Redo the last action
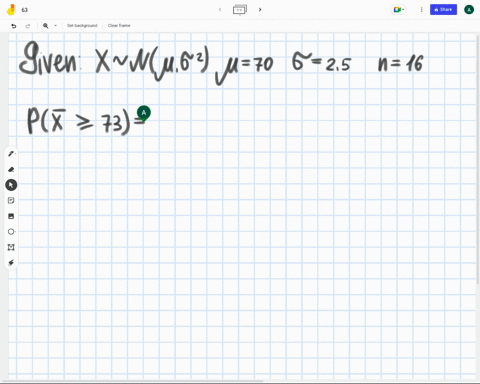Screen dimensions: 480x384 tap(28, 26)
